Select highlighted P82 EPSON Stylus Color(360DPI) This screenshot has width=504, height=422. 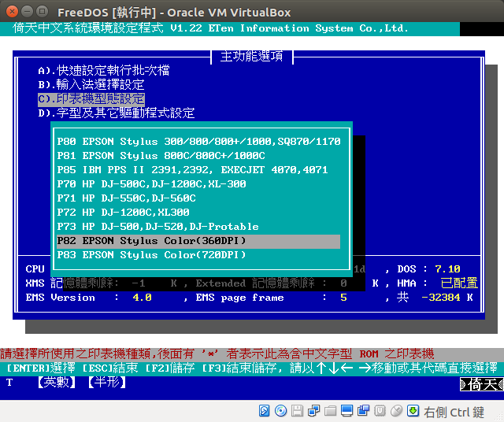coord(198,242)
